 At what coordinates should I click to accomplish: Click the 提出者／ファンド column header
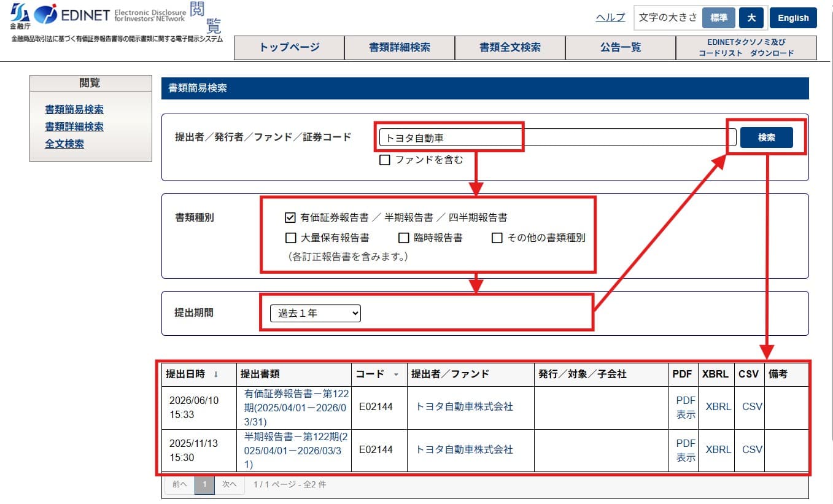coord(471,374)
